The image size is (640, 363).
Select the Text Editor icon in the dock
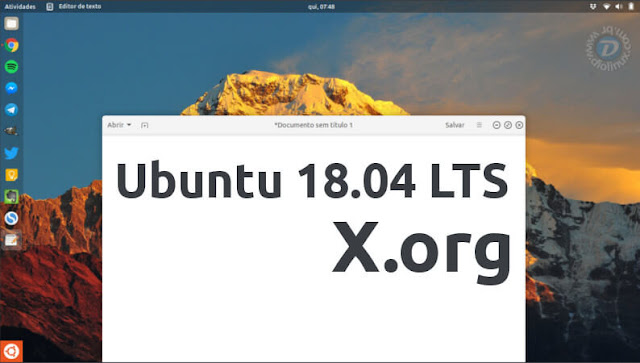[x=11, y=240]
